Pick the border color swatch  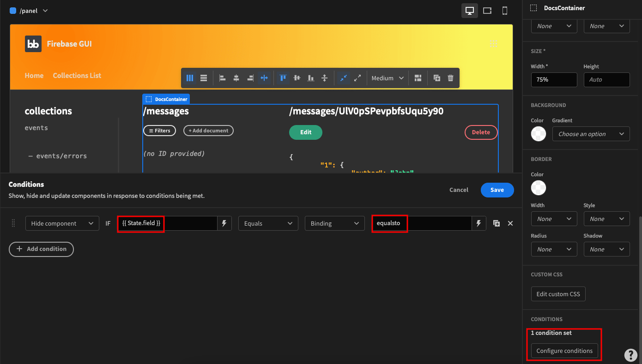(x=539, y=188)
